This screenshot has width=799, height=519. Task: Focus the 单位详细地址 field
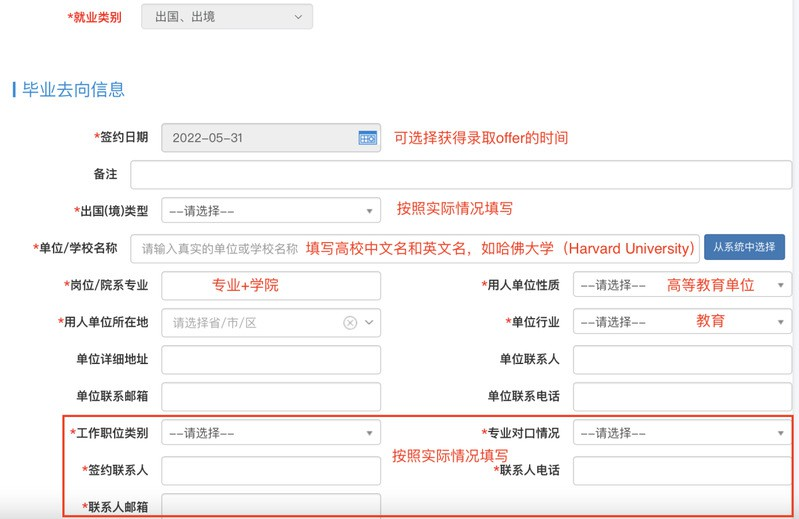point(271,360)
